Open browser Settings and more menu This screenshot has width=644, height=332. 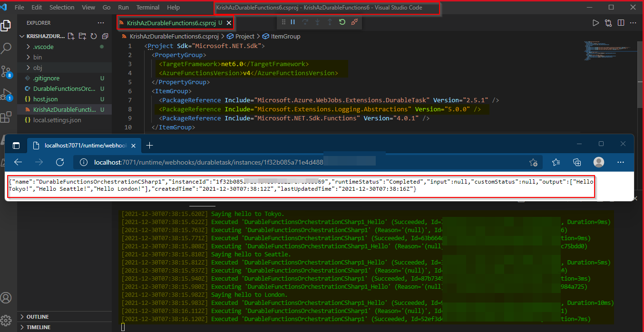tap(620, 162)
